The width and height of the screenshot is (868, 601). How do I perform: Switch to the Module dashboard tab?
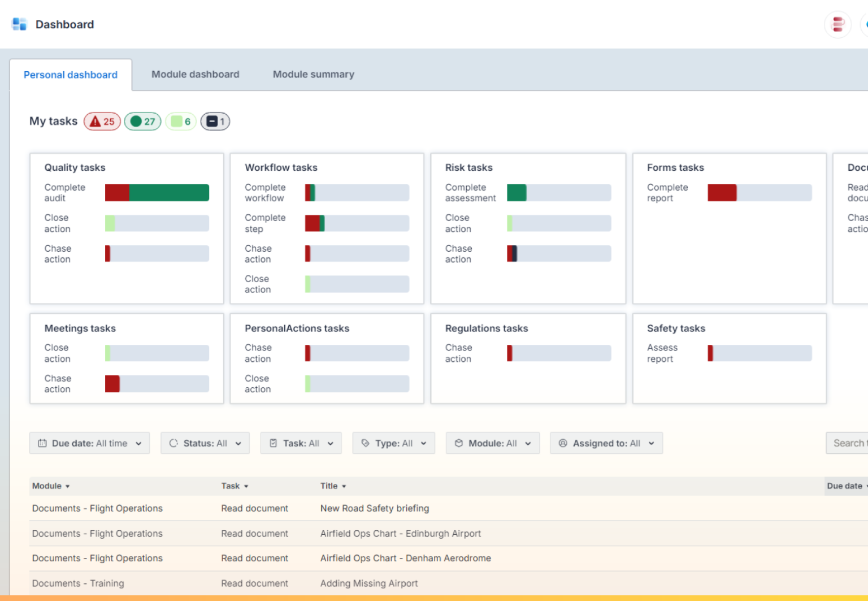[x=195, y=74]
